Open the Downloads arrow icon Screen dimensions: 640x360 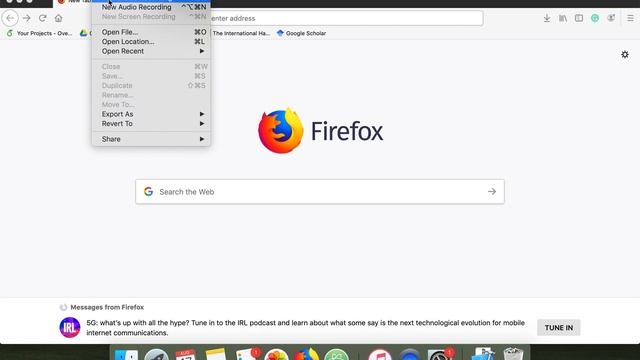click(x=547, y=18)
